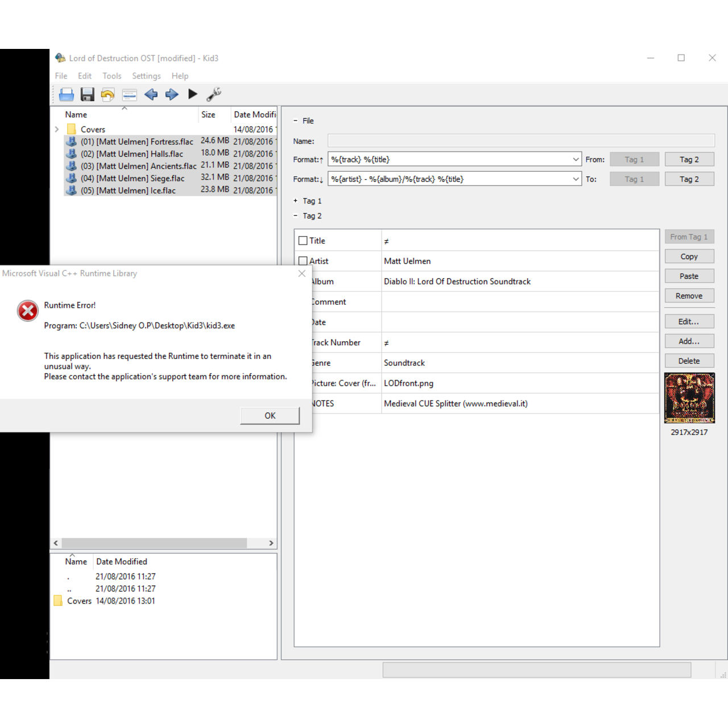Collapse the Tag 2 section

[296, 216]
